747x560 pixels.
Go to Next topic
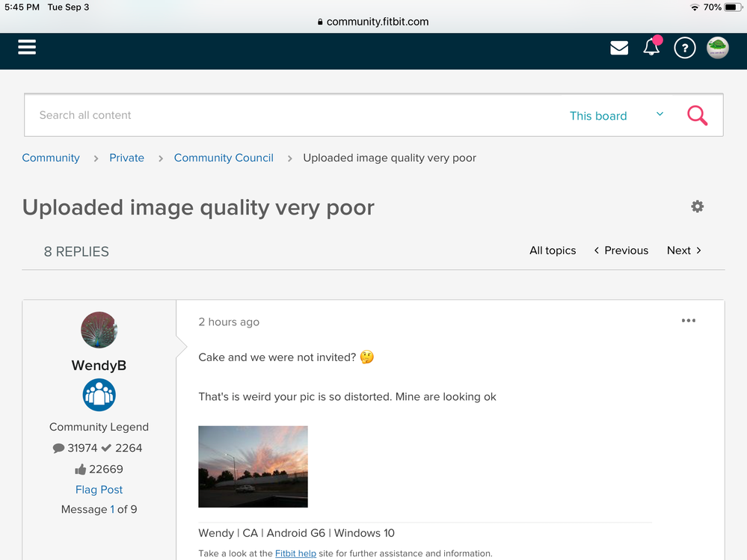(684, 250)
